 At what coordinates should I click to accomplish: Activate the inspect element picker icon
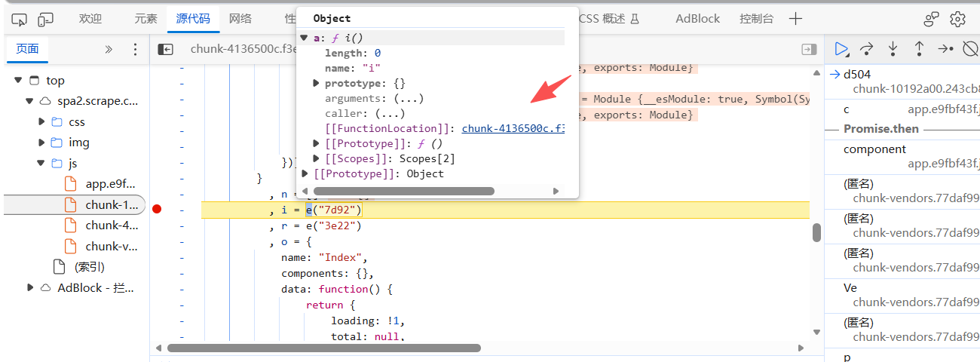click(20, 19)
